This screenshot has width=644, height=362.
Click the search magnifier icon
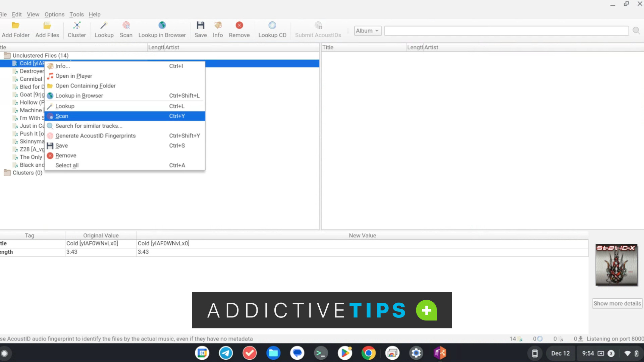(x=636, y=31)
